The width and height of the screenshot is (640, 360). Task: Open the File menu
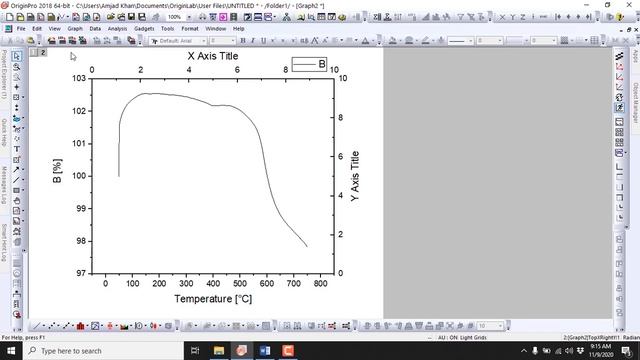pyautogui.click(x=21, y=29)
